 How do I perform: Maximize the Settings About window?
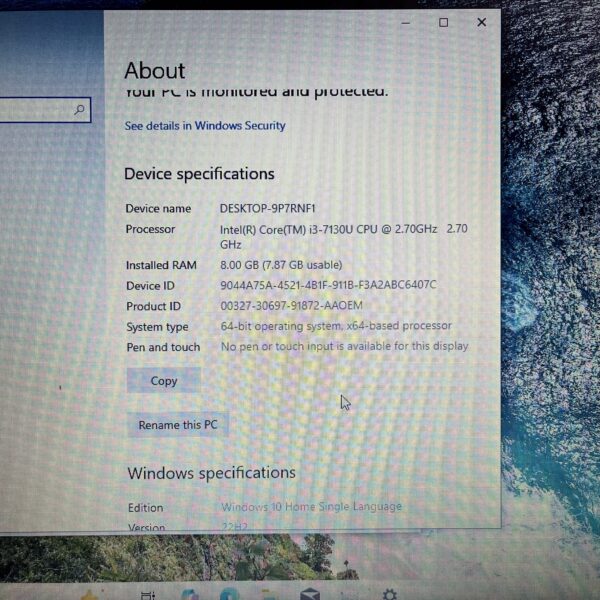pos(443,23)
